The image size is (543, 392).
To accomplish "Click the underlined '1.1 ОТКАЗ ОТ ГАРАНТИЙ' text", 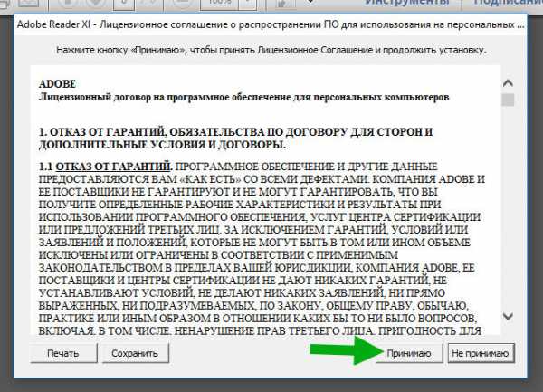I will (105, 167).
